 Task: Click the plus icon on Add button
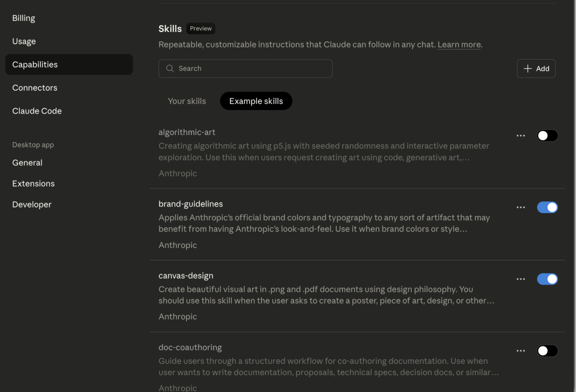pyautogui.click(x=528, y=69)
